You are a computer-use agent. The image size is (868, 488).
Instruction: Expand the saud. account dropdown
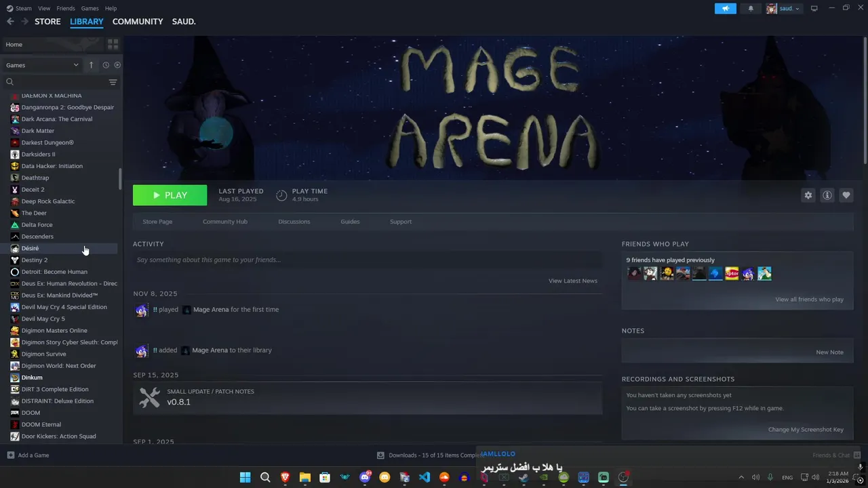click(783, 8)
